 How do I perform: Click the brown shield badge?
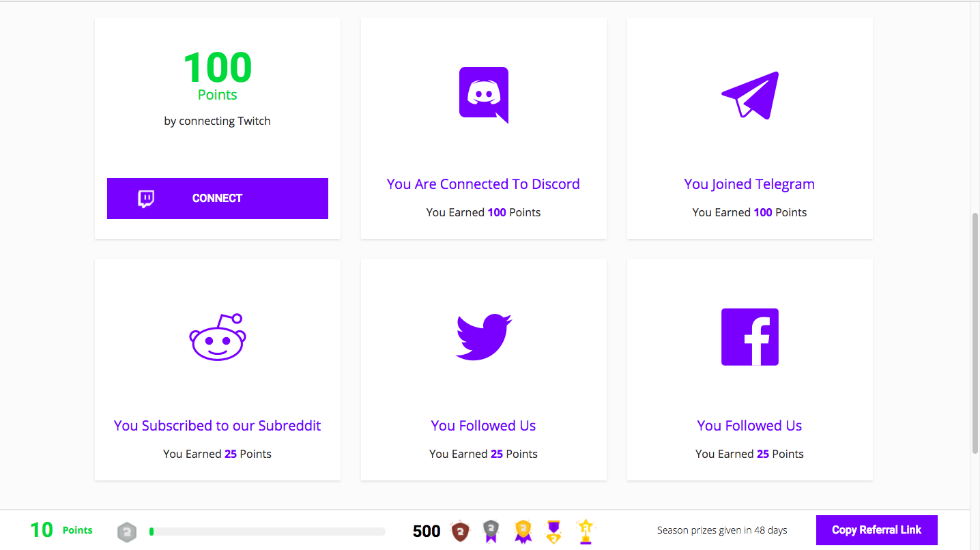[461, 531]
